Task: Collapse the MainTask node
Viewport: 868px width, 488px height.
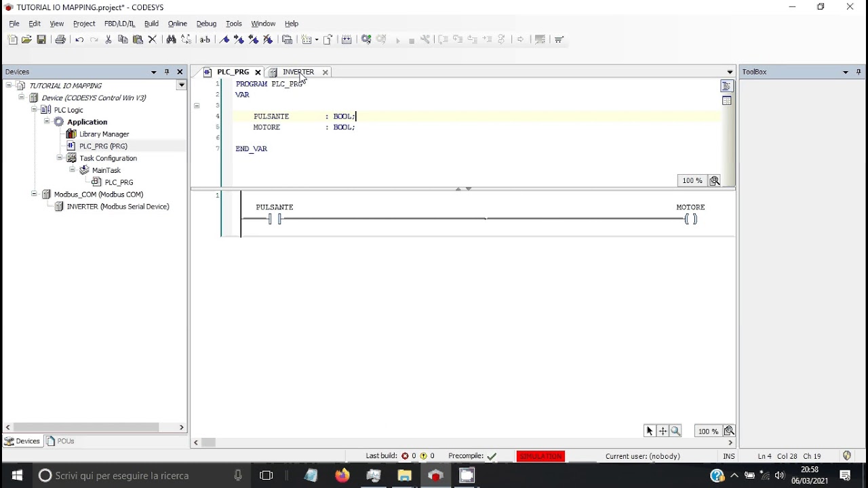Action: pyautogui.click(x=72, y=170)
